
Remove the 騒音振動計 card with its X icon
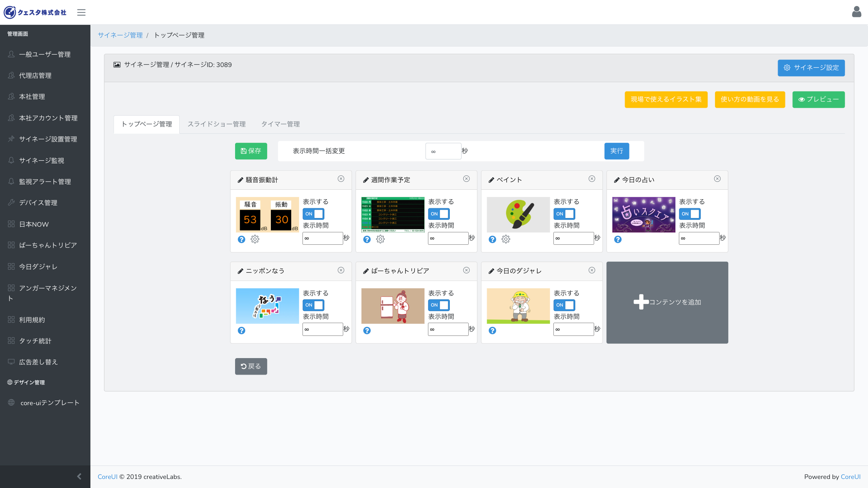[341, 179]
